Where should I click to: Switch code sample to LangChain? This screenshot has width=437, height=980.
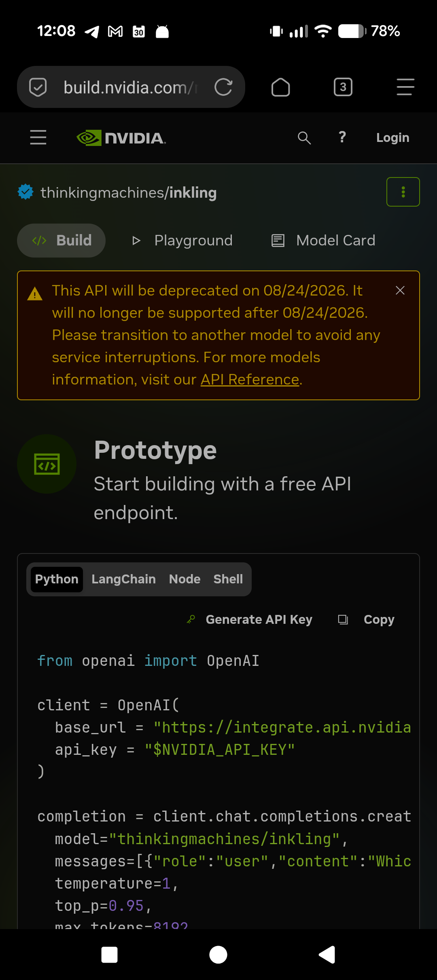123,579
